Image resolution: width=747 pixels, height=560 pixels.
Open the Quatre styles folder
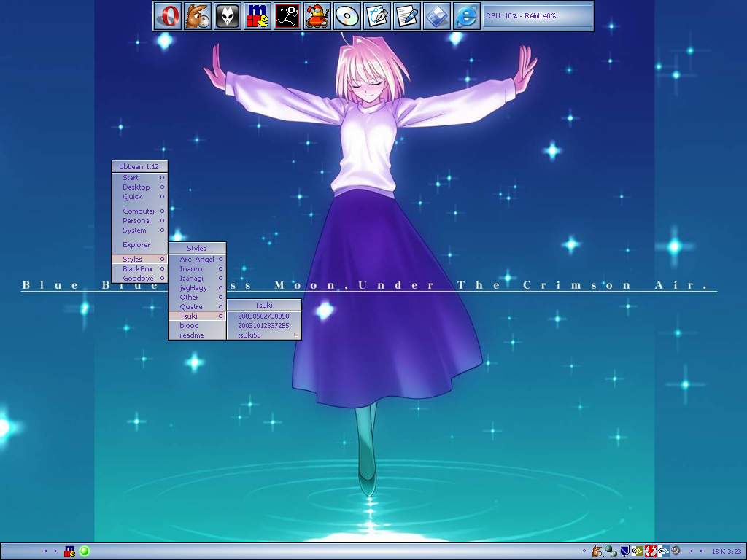[197, 307]
